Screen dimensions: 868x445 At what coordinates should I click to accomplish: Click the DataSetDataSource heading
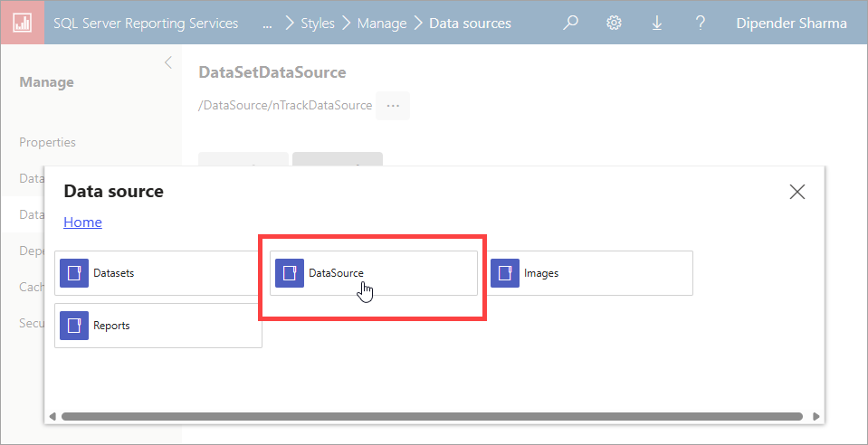point(272,72)
